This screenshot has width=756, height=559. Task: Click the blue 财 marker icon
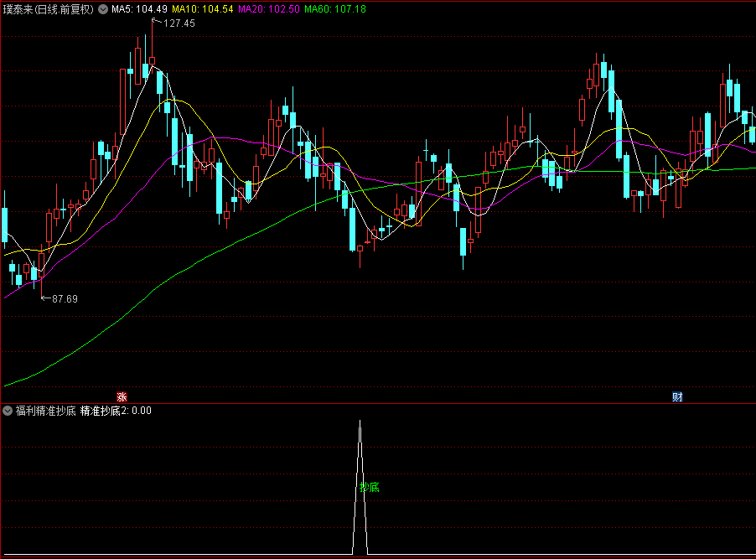677,397
